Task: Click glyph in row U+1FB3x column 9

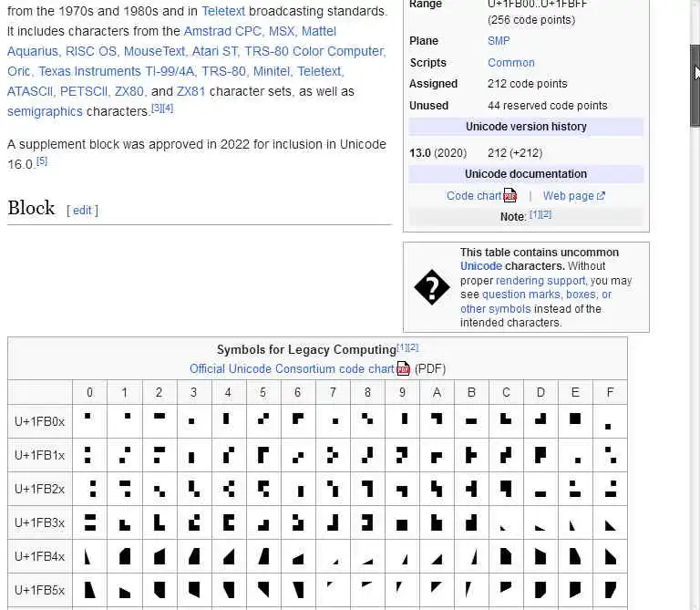Action: (x=402, y=525)
